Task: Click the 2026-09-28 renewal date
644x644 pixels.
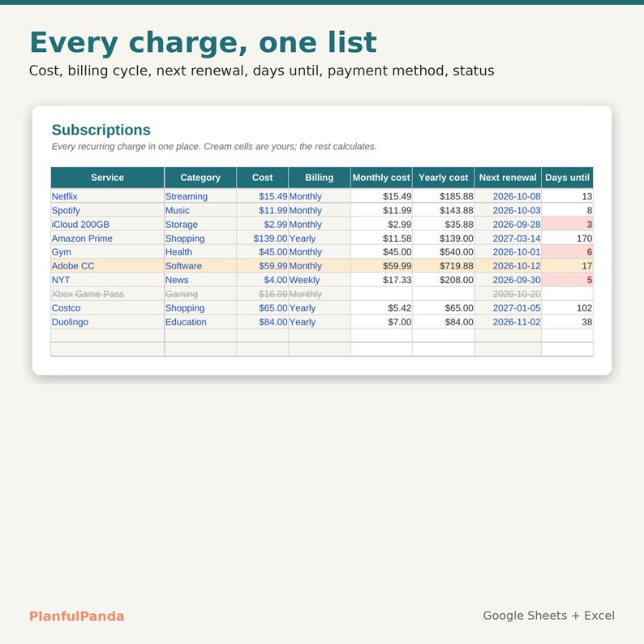Action: point(508,224)
